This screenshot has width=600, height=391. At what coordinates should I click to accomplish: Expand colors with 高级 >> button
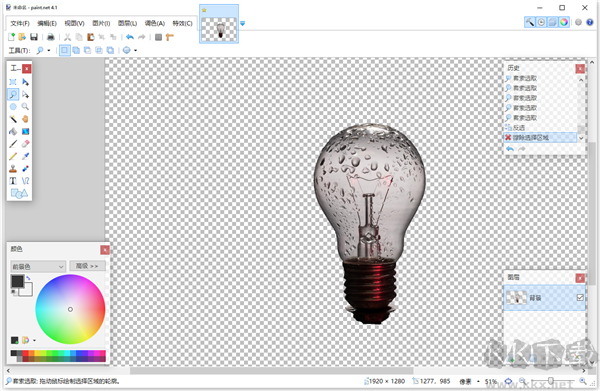click(x=87, y=266)
